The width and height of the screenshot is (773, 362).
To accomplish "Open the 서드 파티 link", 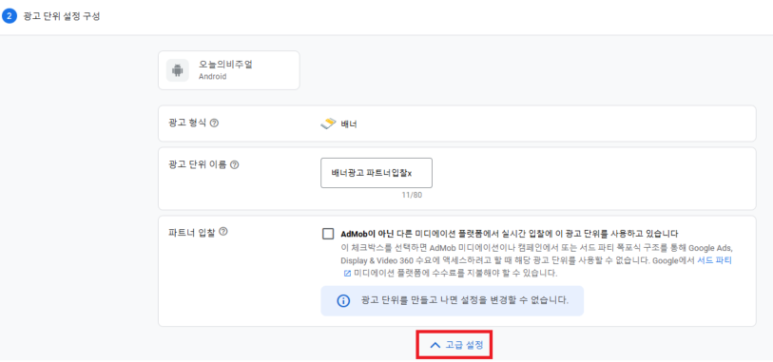I will [714, 260].
